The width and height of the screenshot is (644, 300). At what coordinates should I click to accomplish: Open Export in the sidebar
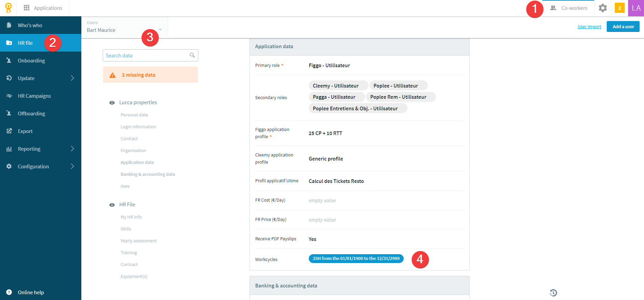[x=41, y=131]
